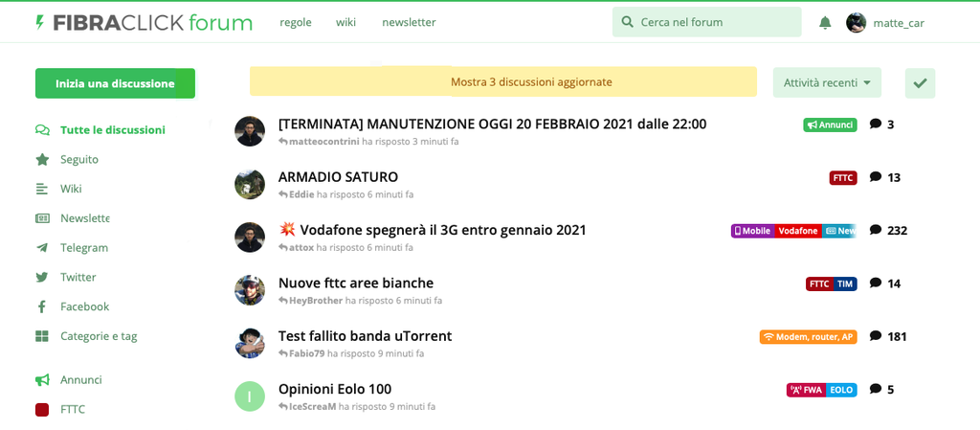This screenshot has width=980, height=430.
Task: Open matte_car user avatar menu
Action: (856, 23)
